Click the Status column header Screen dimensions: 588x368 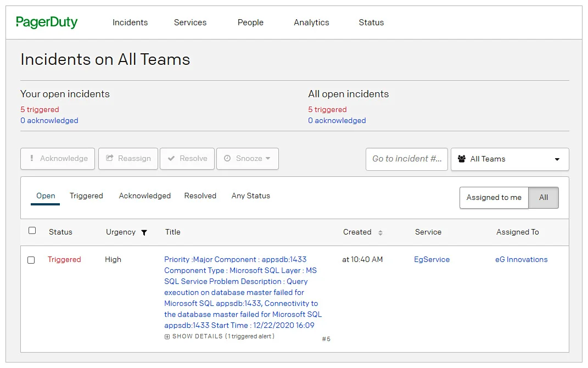[x=60, y=232]
